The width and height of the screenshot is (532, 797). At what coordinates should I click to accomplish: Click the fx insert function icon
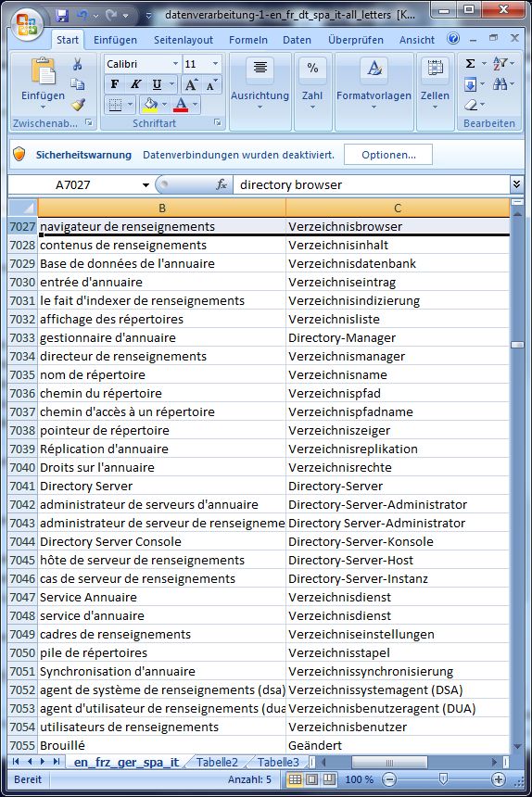point(221,184)
